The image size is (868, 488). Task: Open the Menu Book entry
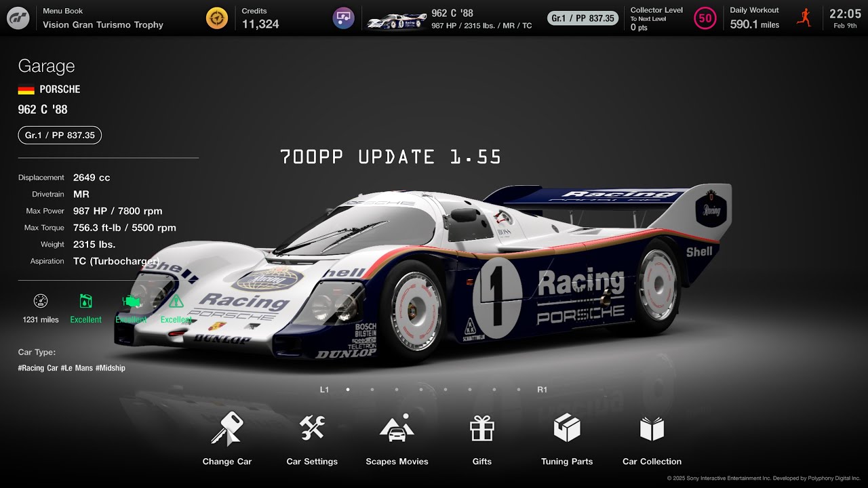pos(103,18)
